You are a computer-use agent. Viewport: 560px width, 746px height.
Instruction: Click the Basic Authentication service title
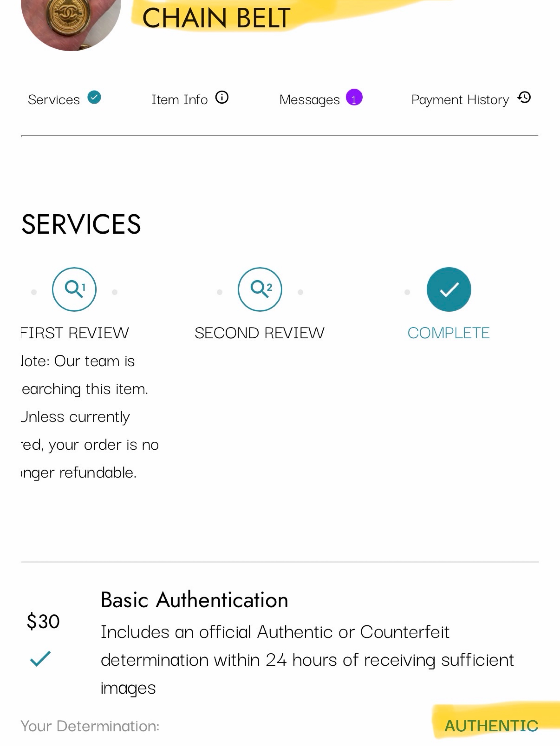click(x=195, y=600)
